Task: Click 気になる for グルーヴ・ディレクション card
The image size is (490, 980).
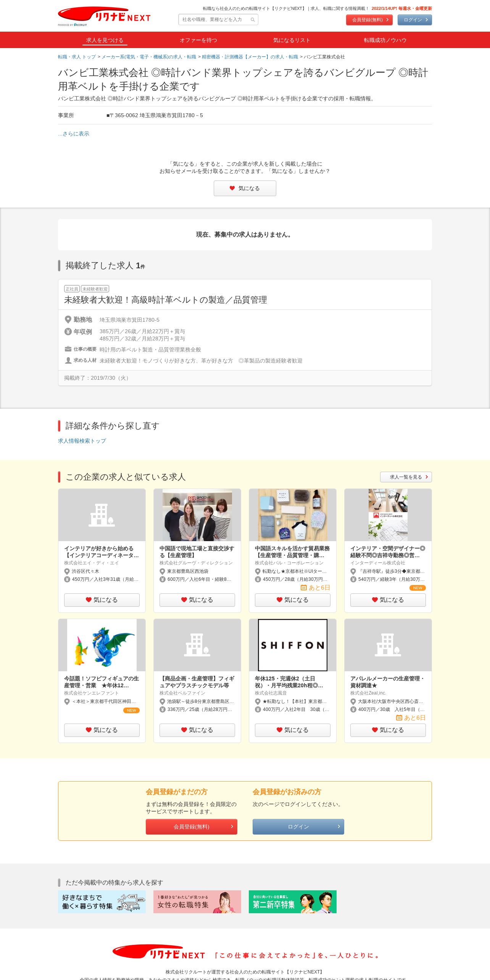Action: tap(197, 600)
